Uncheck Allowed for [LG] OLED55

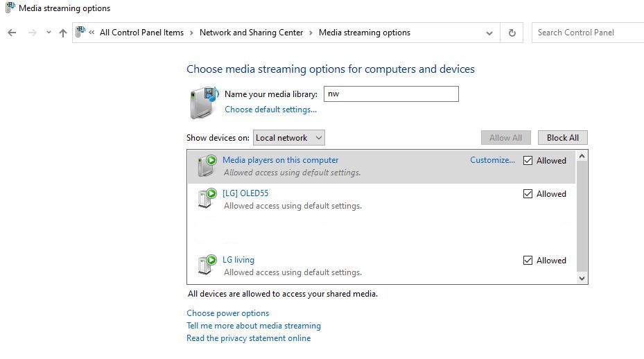pos(528,194)
